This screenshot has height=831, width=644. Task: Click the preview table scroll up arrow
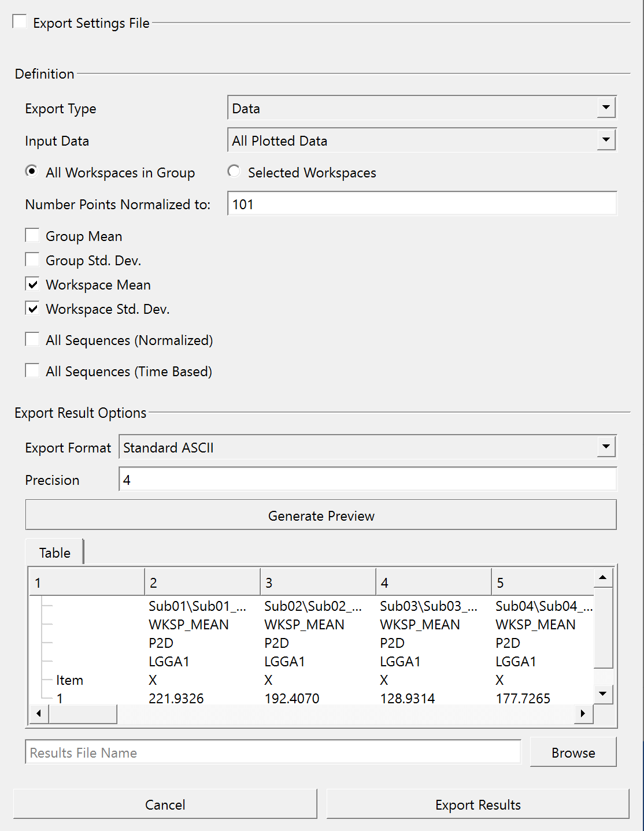click(603, 578)
